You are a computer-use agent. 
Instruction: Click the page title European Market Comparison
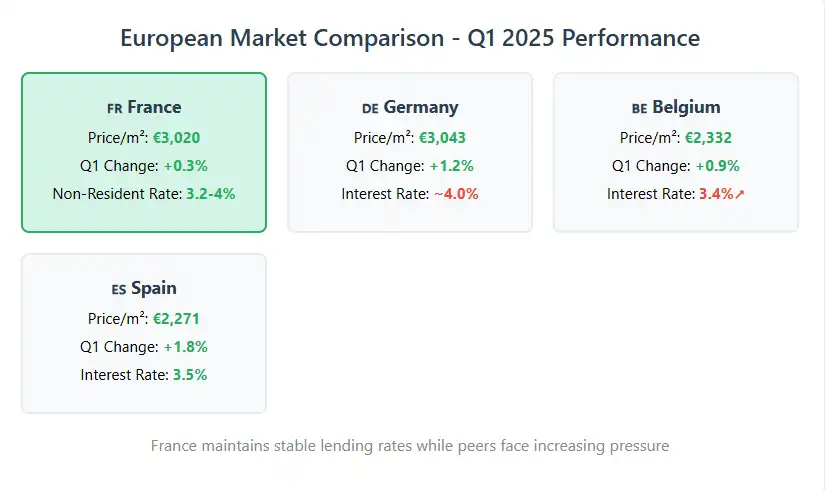click(x=410, y=38)
